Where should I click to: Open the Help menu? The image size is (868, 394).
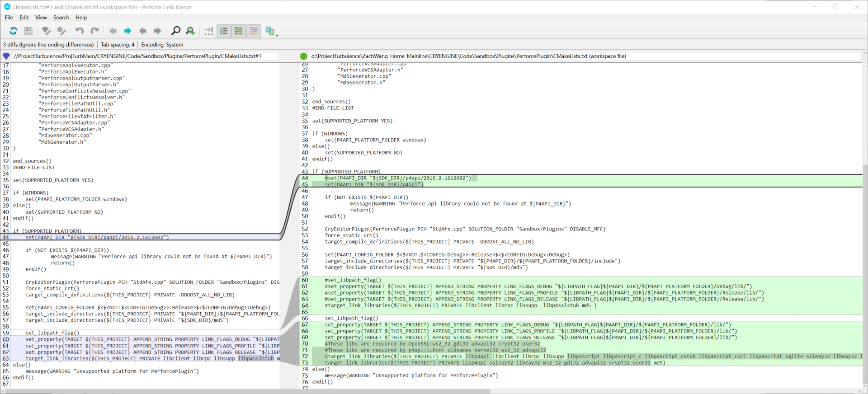pos(81,18)
